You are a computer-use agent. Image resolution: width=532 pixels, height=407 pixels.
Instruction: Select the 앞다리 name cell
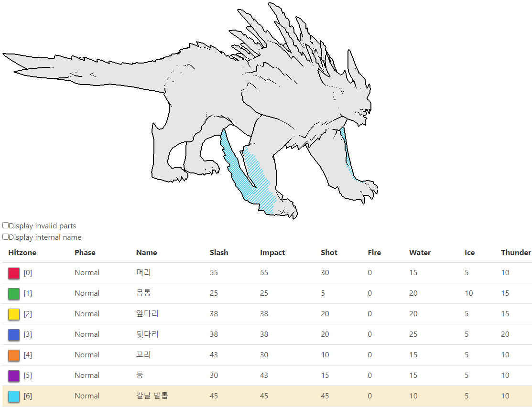click(147, 313)
